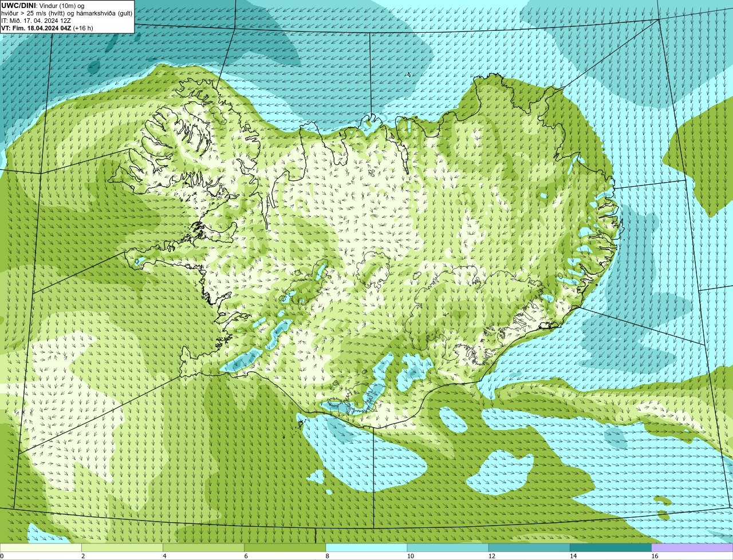Click the 4–6 m/s green legend segment
This screenshot has height=560, width=733.
[203, 548]
